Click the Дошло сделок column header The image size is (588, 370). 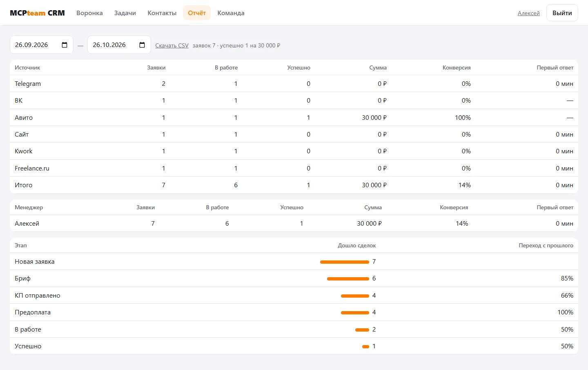[356, 246]
